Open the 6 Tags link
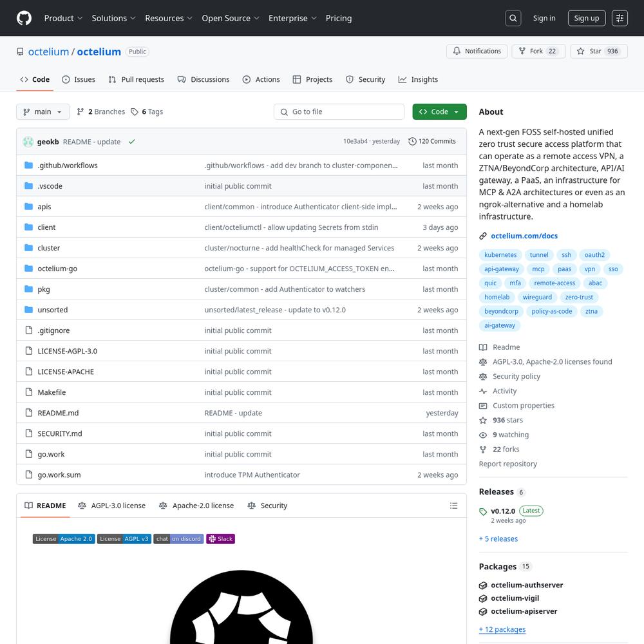This screenshot has height=644, width=644. pos(147,111)
